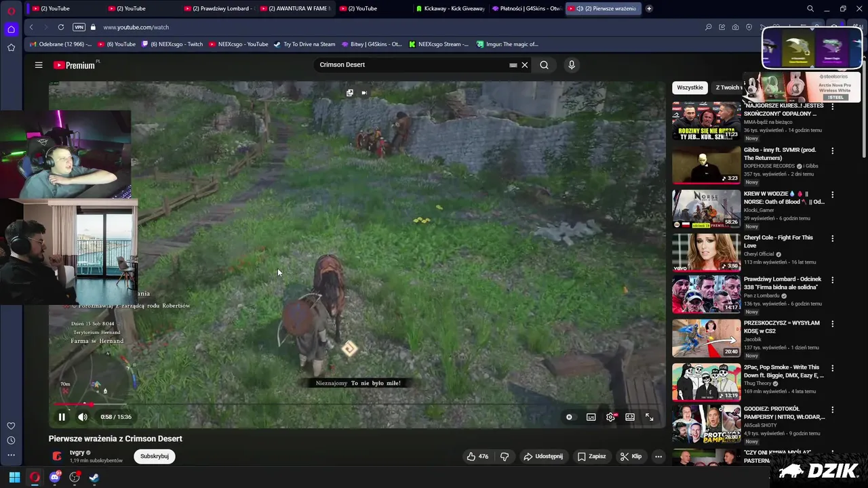Save video with Zapisz button
Screen dimensions: 868x488
pos(591,456)
